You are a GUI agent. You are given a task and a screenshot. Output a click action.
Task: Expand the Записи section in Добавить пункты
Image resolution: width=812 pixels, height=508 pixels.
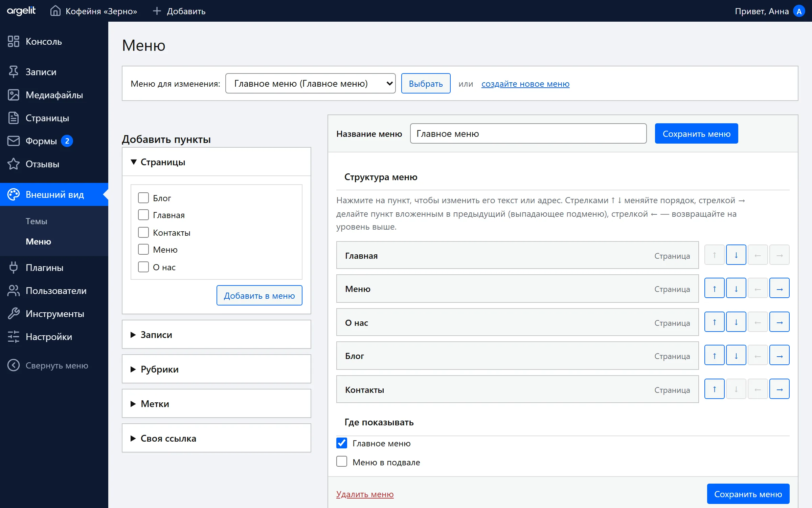pyautogui.click(x=217, y=335)
